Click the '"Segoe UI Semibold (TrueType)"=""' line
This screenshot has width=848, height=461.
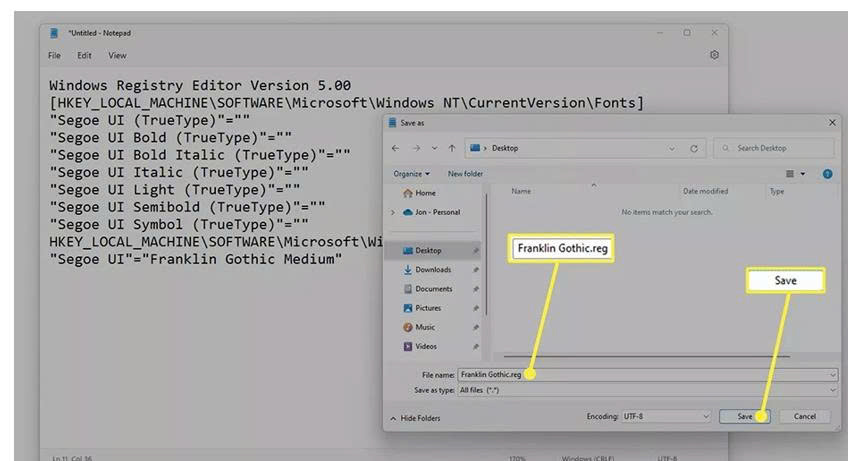click(188, 207)
